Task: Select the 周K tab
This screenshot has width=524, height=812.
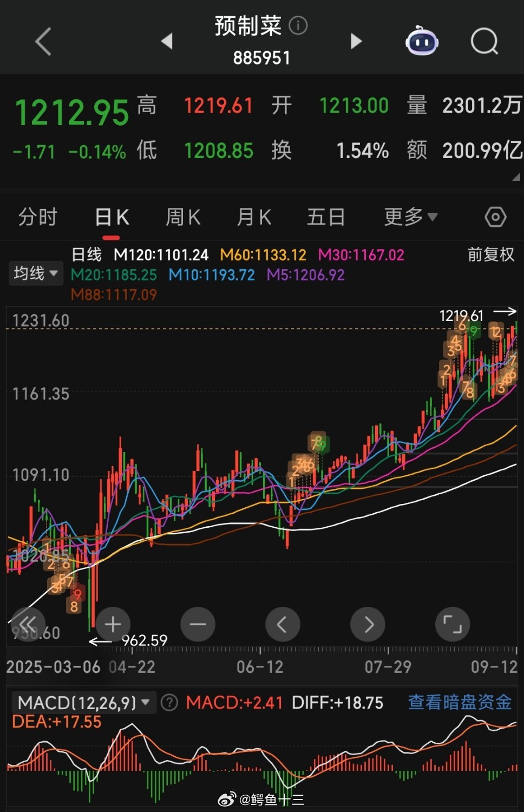Action: 183,217
